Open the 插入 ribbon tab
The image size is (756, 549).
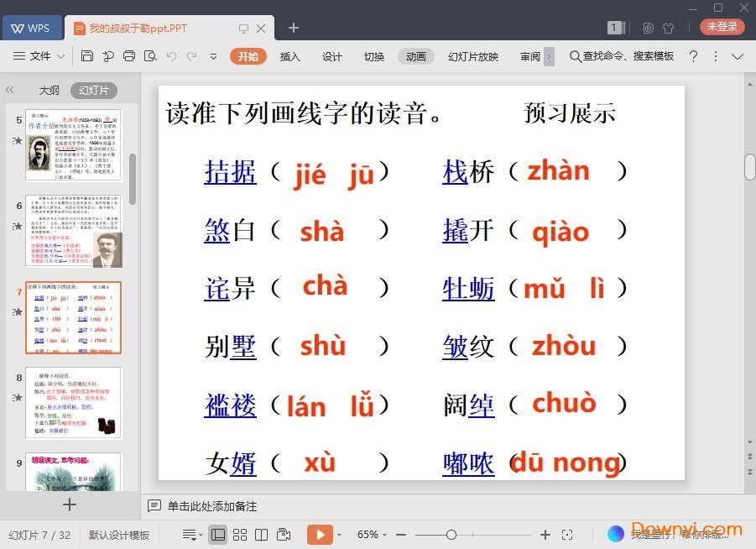[x=289, y=56]
